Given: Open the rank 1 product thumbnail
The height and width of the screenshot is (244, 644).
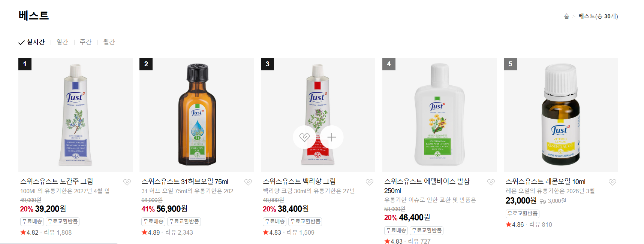Looking at the screenshot, I should point(75,115).
